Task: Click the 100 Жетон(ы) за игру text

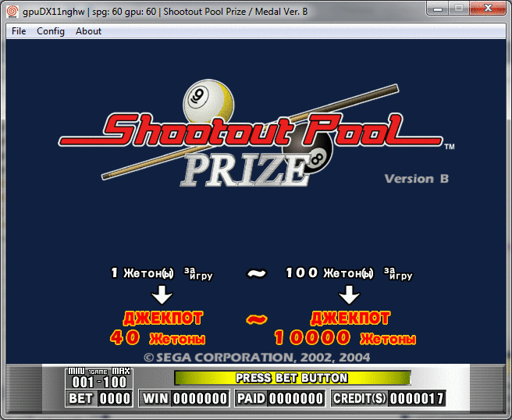Action: pyautogui.click(x=349, y=273)
